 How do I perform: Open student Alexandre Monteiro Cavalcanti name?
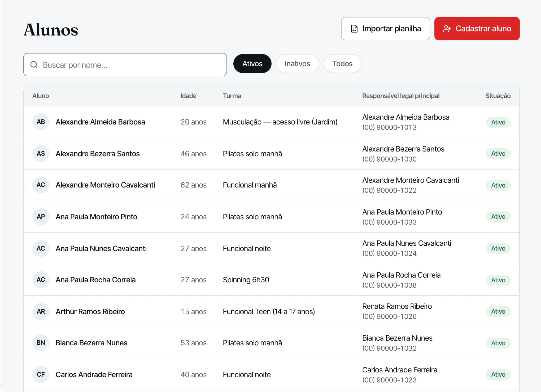pos(105,185)
